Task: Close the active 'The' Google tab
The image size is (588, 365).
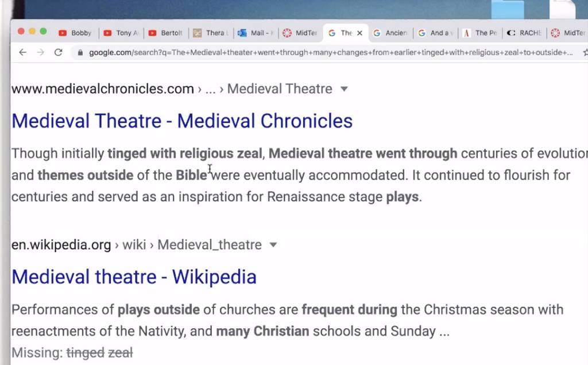Action: [x=359, y=33]
